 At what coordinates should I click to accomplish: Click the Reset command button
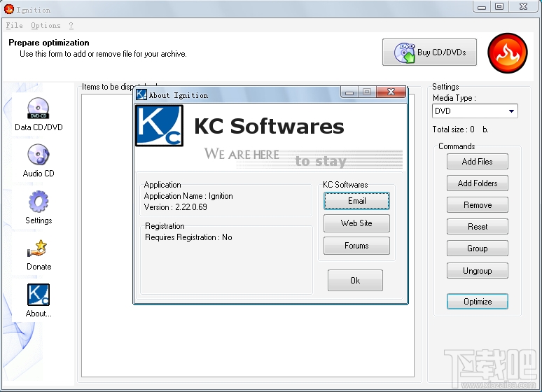(477, 227)
